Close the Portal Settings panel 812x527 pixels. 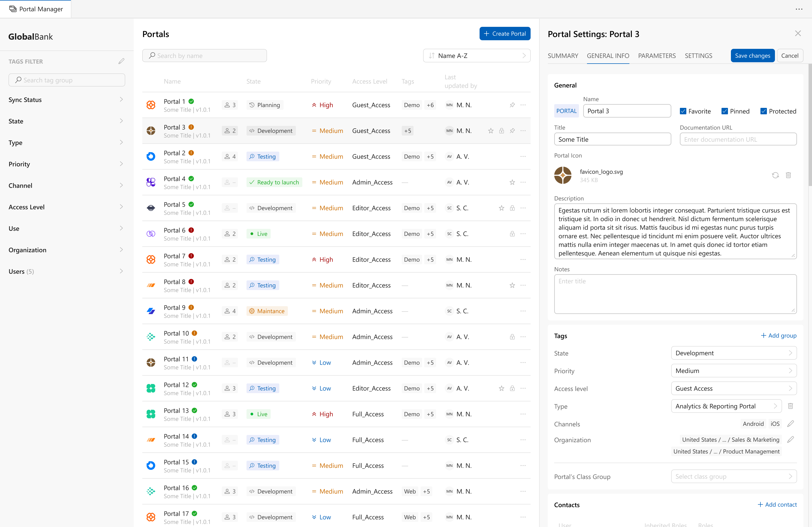tap(798, 33)
